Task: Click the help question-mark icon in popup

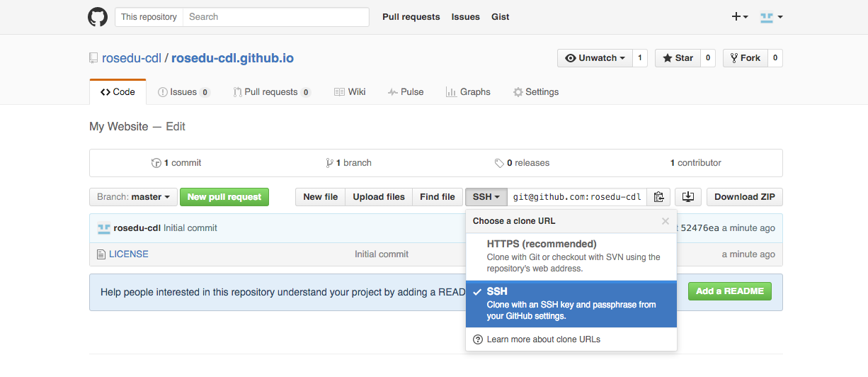Action: pos(478,339)
